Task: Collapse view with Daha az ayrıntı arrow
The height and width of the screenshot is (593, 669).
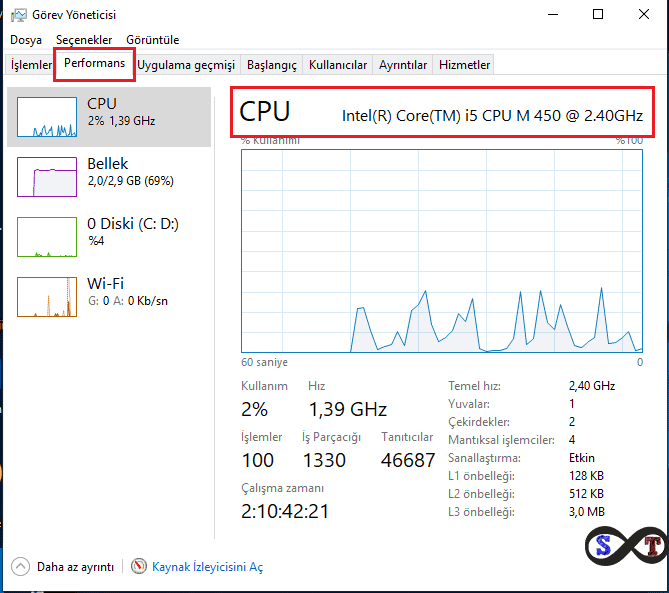Action: [x=20, y=567]
